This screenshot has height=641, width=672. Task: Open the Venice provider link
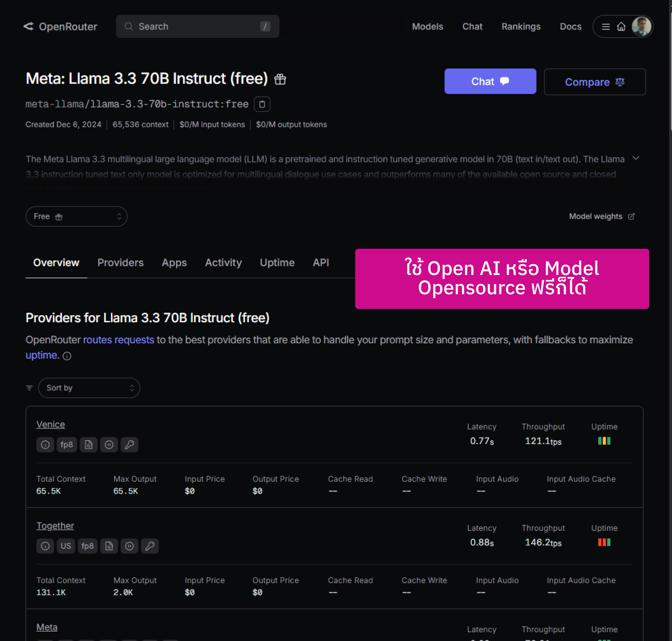(51, 424)
